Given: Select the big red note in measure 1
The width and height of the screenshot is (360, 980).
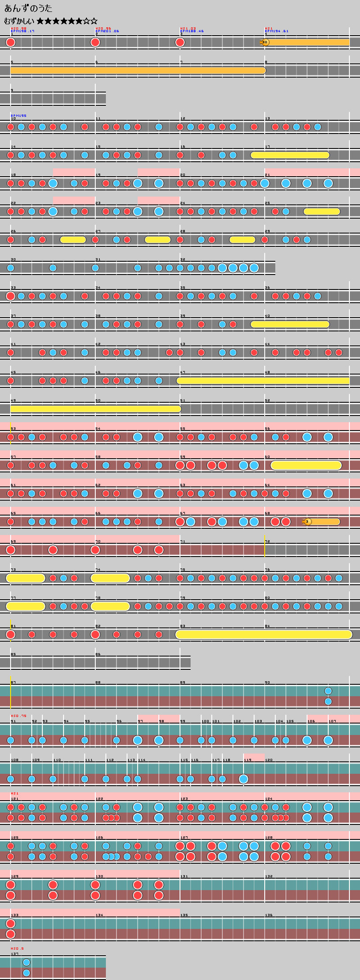Looking at the screenshot, I should pos(11,42).
